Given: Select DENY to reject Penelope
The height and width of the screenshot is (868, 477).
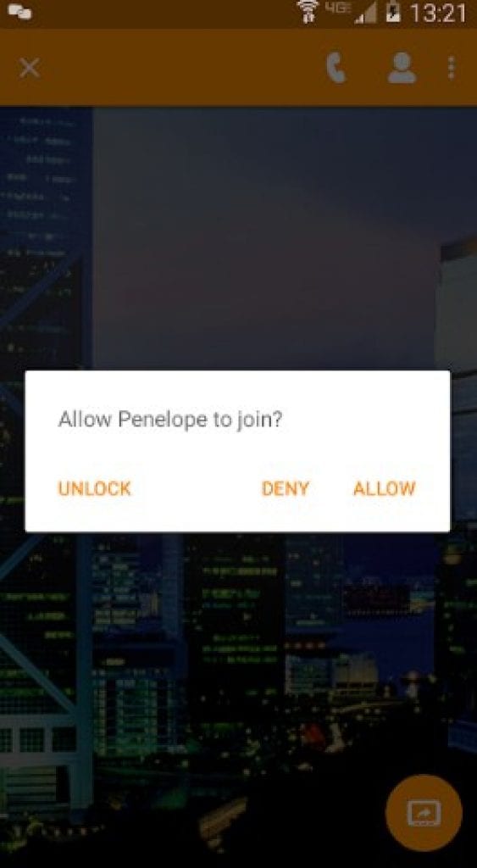Looking at the screenshot, I should [x=285, y=489].
